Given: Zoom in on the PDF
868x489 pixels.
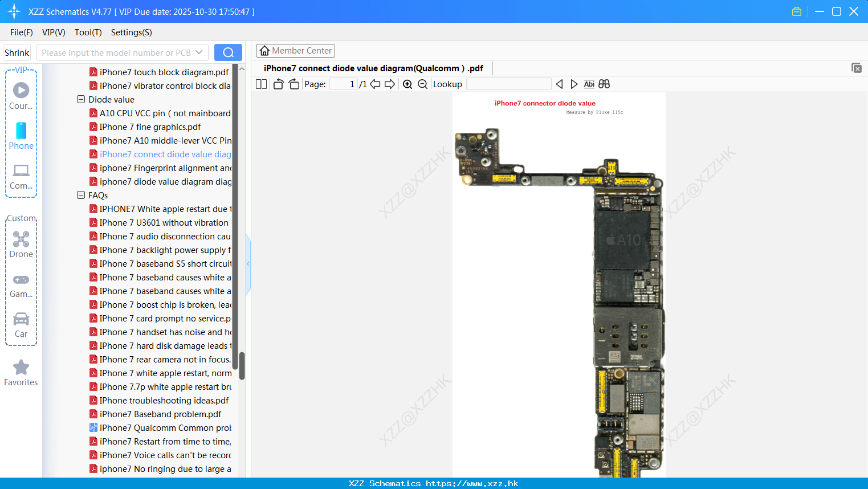Looking at the screenshot, I should 407,84.
